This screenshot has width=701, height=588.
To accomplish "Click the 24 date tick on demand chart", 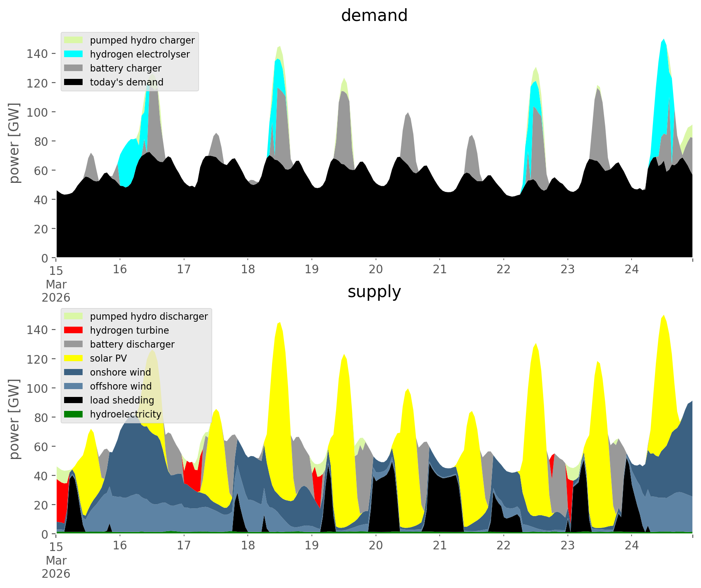I will tap(632, 270).
